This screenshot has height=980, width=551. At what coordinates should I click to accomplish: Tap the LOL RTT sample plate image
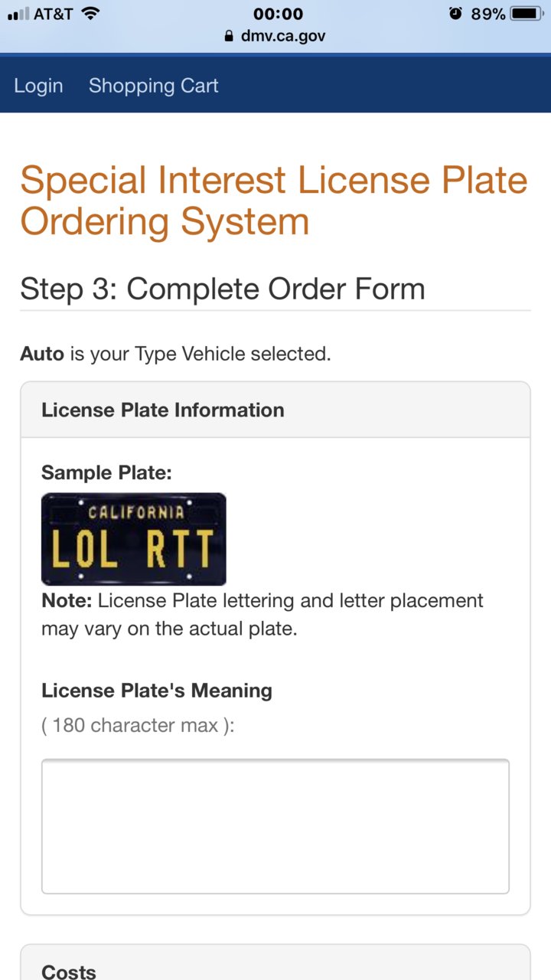pos(134,539)
